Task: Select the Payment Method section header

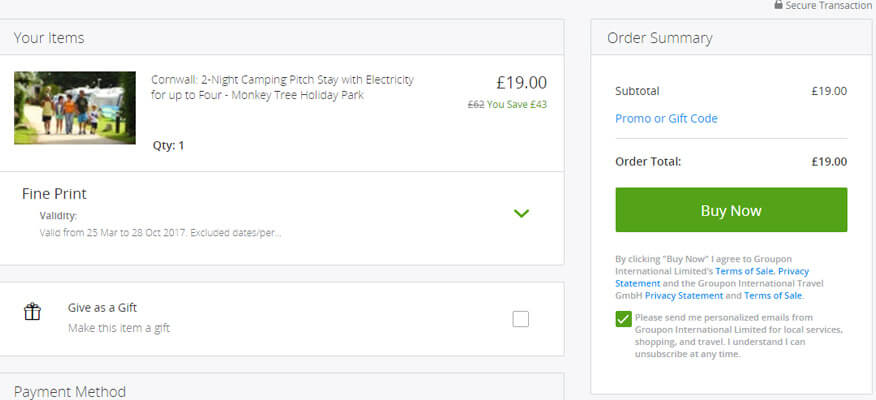Action: 70,392
